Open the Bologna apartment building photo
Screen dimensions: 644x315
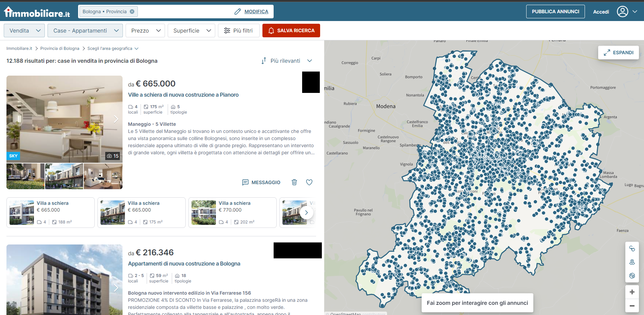pos(65,280)
